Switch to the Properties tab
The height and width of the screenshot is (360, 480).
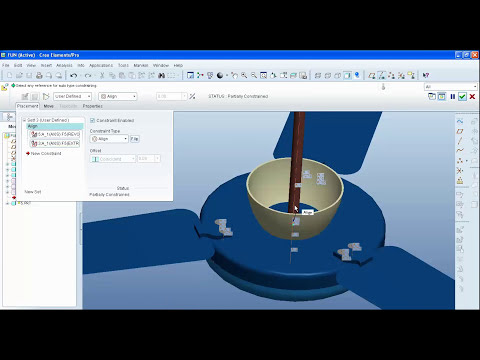coord(92,106)
